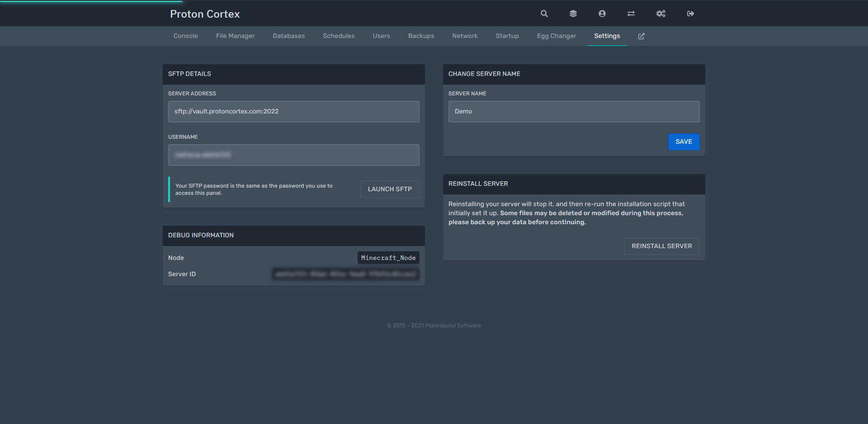Go to the Databases tab
The width and height of the screenshot is (868, 424).
click(288, 36)
